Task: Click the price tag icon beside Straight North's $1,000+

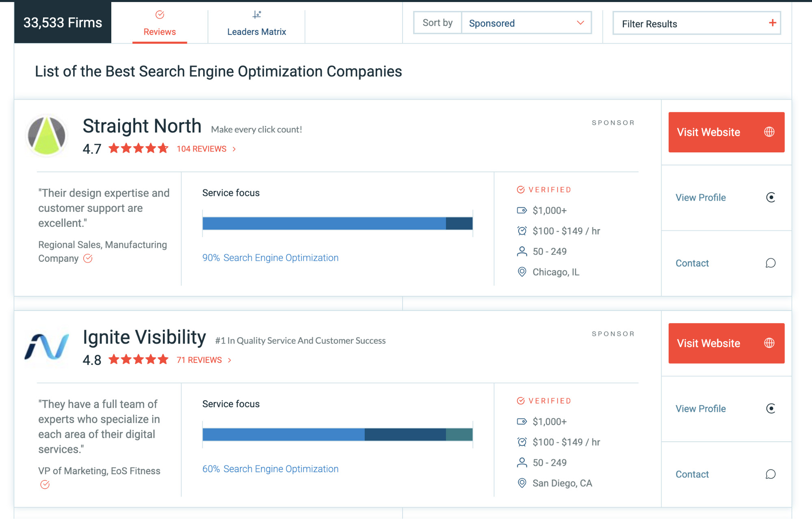Action: (522, 210)
